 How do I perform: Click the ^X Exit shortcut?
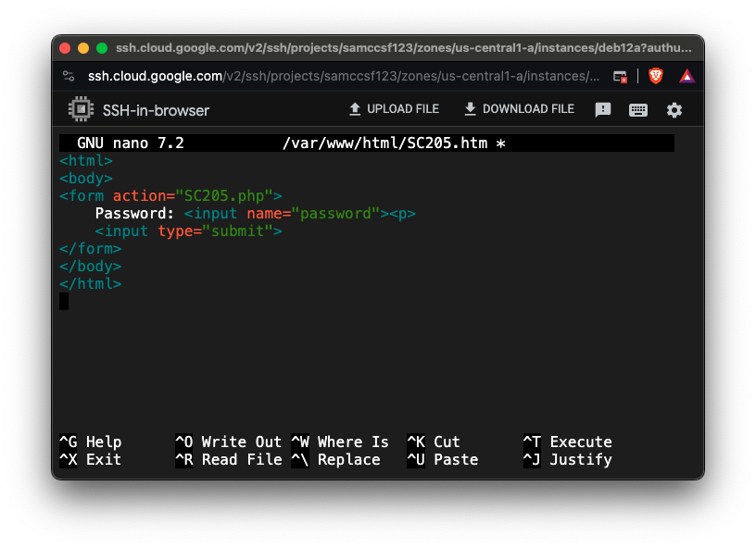(91, 459)
